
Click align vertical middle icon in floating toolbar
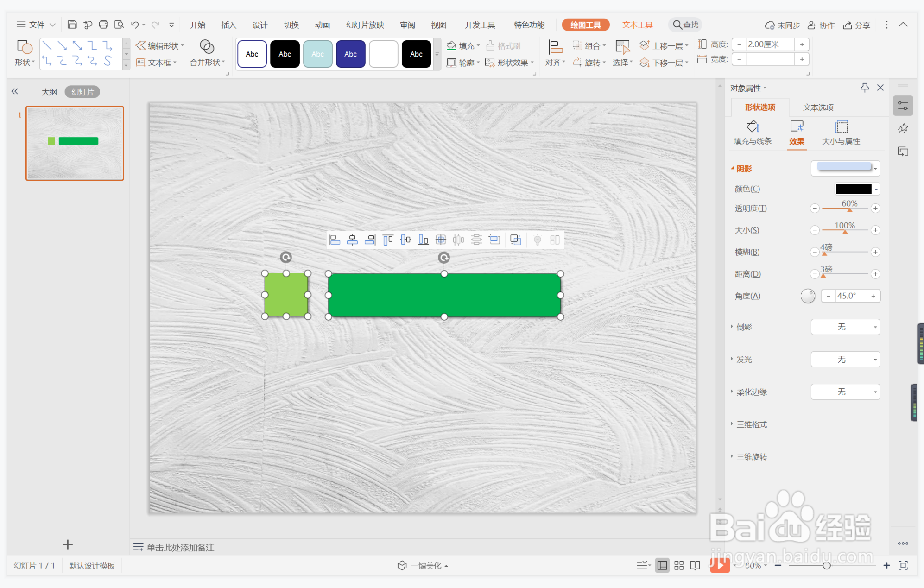coord(405,240)
